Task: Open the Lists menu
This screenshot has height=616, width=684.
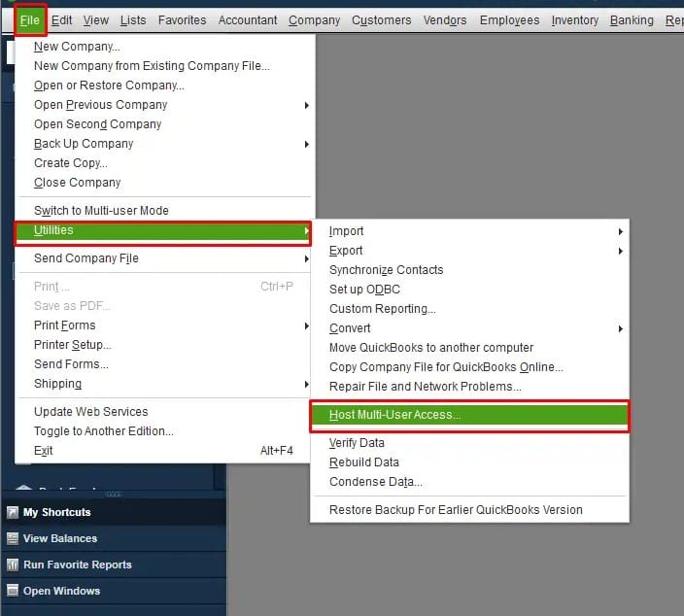Action: pyautogui.click(x=133, y=20)
